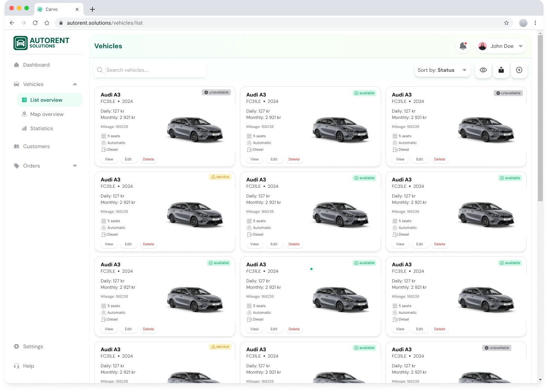Expand the Orders sidebar section
548x392 pixels.
[x=75, y=166]
